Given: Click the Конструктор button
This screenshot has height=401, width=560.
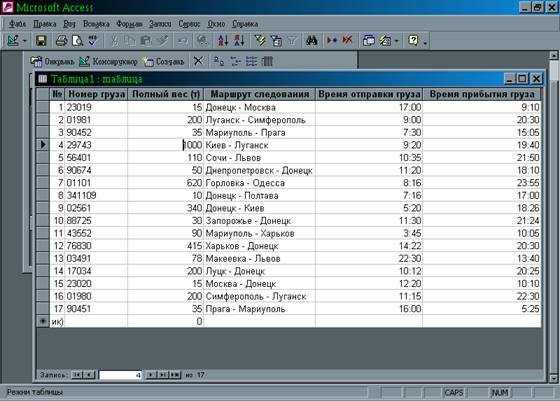Looking at the screenshot, I should pyautogui.click(x=108, y=61).
